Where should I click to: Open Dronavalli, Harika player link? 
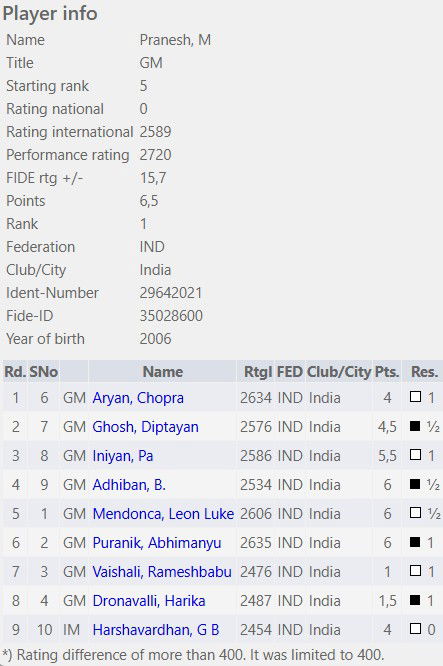pyautogui.click(x=149, y=601)
